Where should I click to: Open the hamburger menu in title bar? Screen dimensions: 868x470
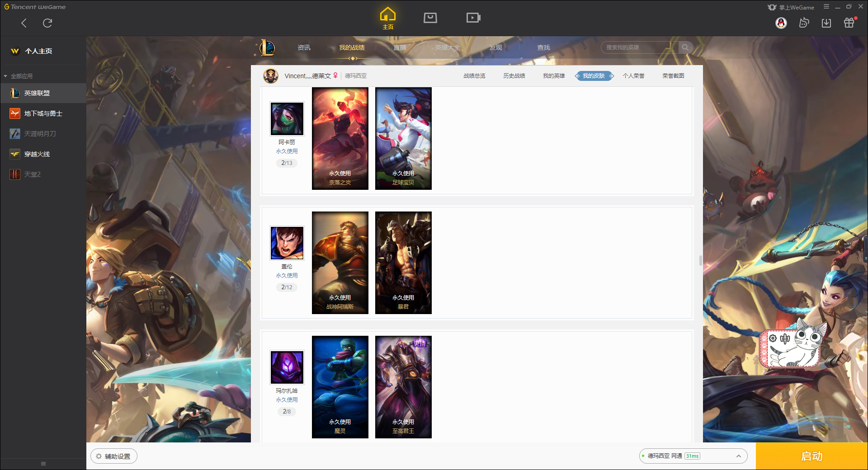point(826,7)
